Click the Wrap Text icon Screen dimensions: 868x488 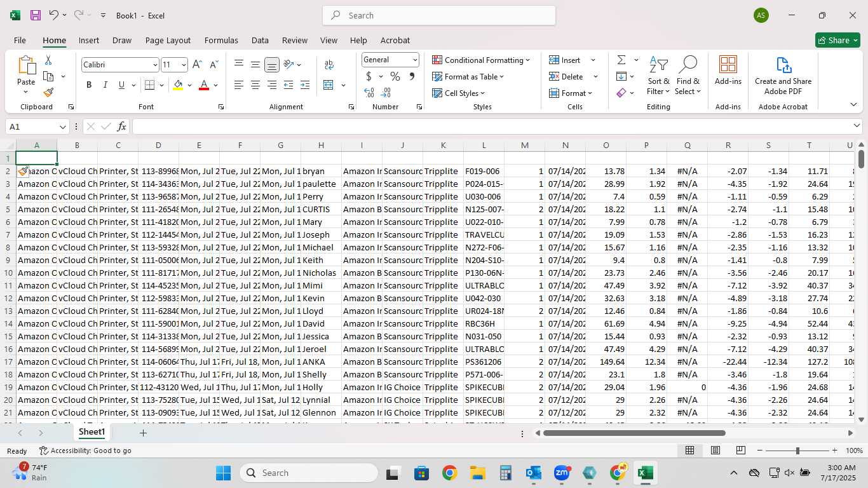pos(329,64)
